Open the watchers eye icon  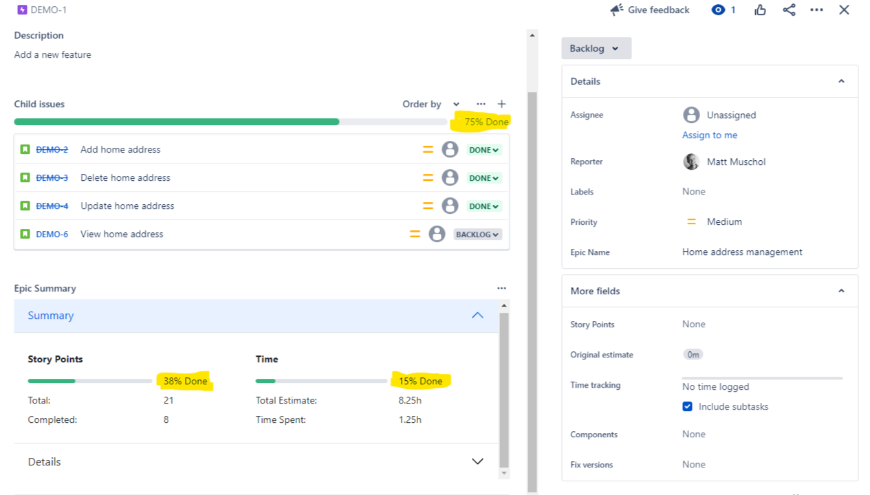click(x=718, y=10)
